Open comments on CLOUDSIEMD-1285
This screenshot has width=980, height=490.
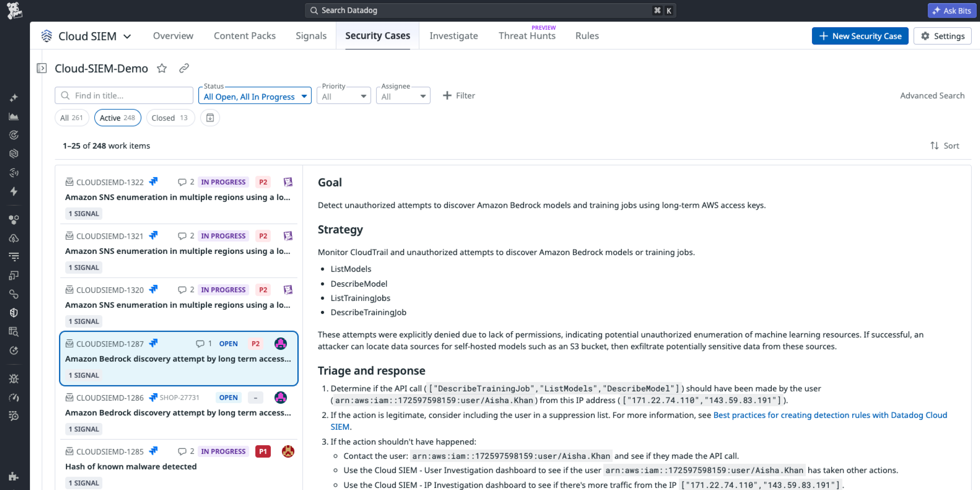[186, 452]
